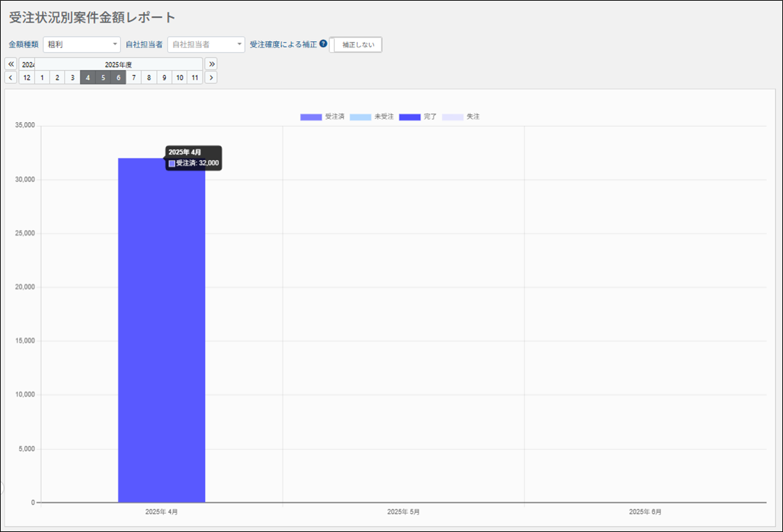Select month 1 in the month selector

(x=42, y=78)
